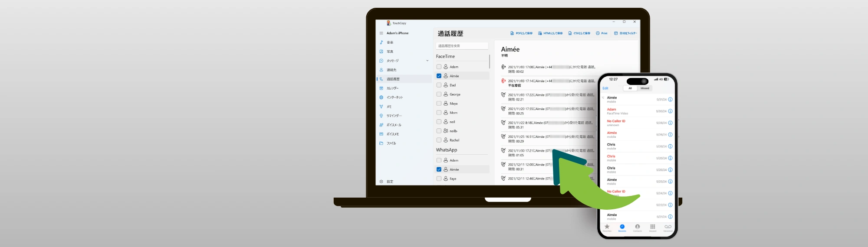Select the 2021/11/30 17:21 call entry

(x=548, y=153)
